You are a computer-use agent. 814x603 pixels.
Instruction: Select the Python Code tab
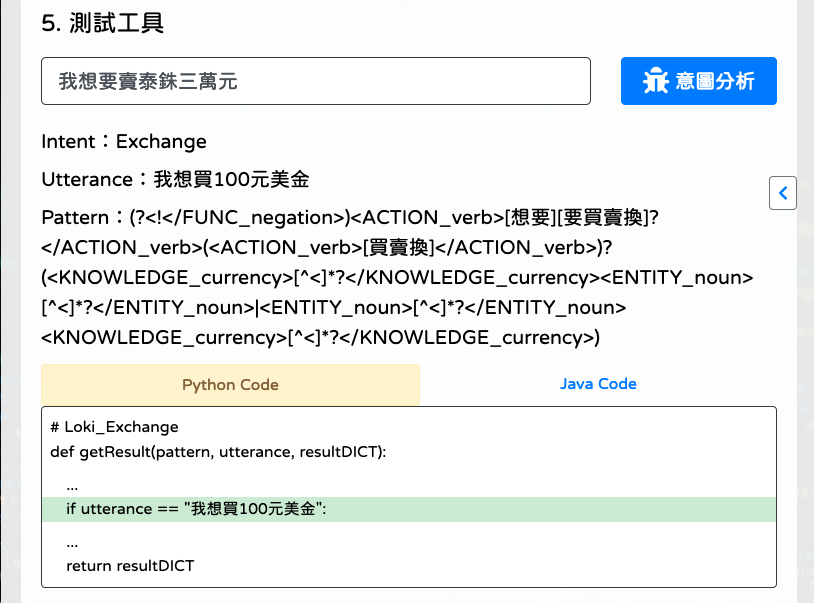pos(230,384)
